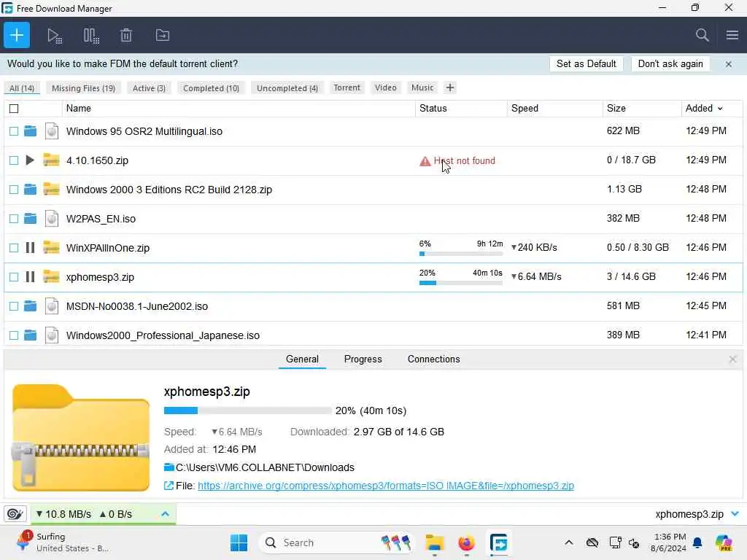Viewport: 747px width, 560px height.
Task: Toggle the select-all checkbox in the header
Action: tap(14, 109)
